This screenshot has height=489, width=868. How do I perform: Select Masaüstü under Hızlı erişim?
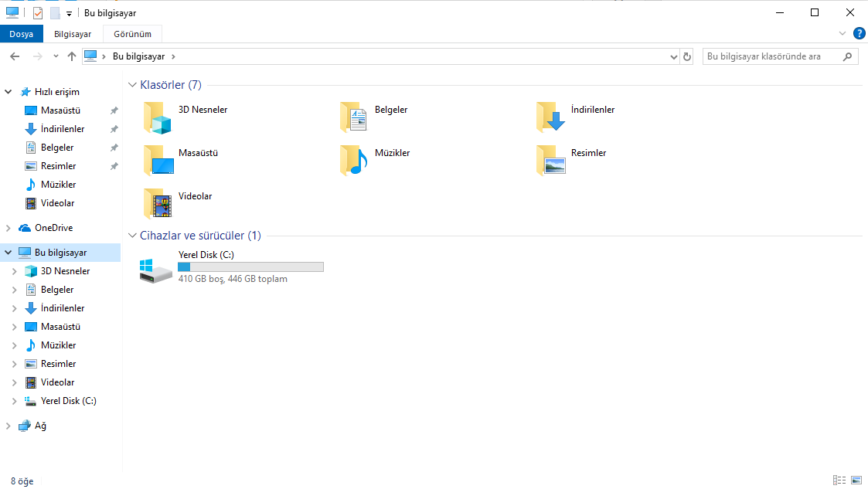pyautogui.click(x=60, y=110)
